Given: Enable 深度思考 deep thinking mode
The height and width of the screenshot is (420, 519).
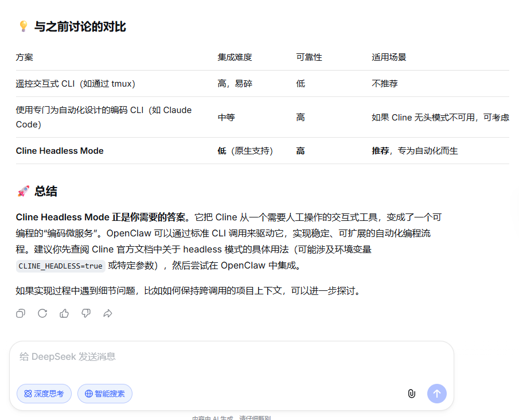Looking at the screenshot, I should [x=44, y=394].
